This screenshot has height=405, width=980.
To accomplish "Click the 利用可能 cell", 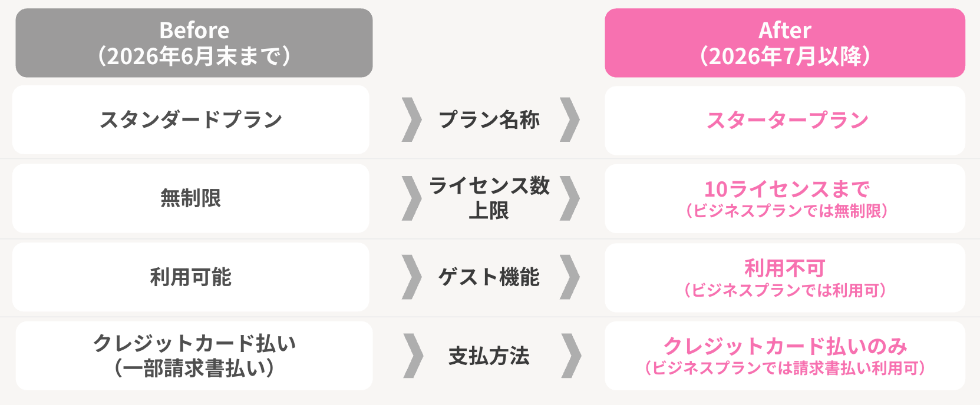I will pyautogui.click(x=191, y=277).
